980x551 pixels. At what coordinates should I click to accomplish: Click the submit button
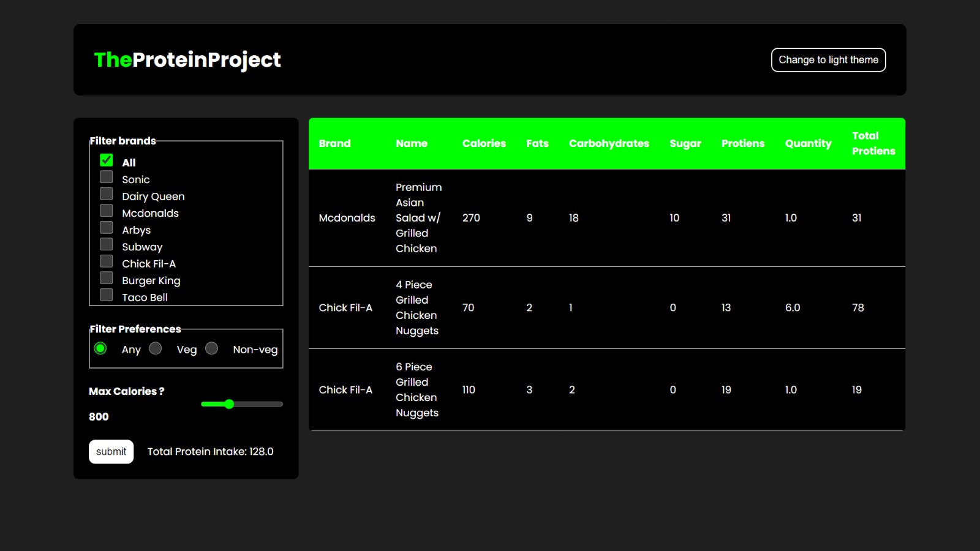pos(111,452)
